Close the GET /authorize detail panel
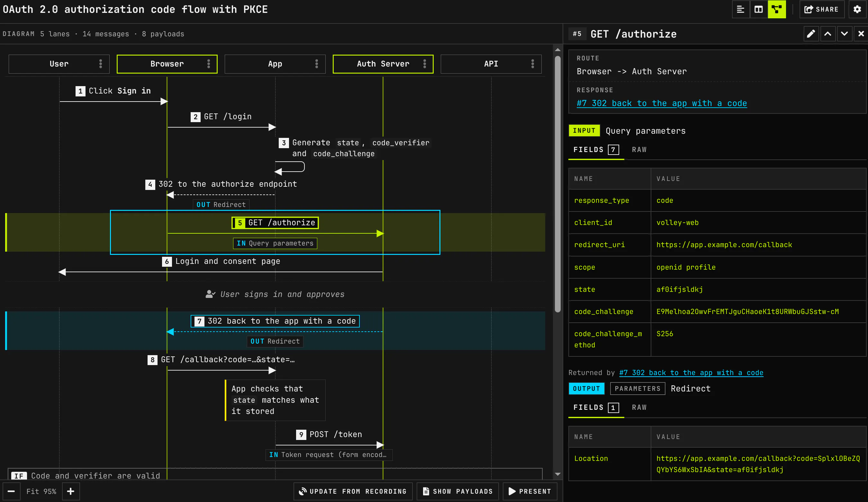Image resolution: width=868 pixels, height=502 pixels. click(x=861, y=34)
